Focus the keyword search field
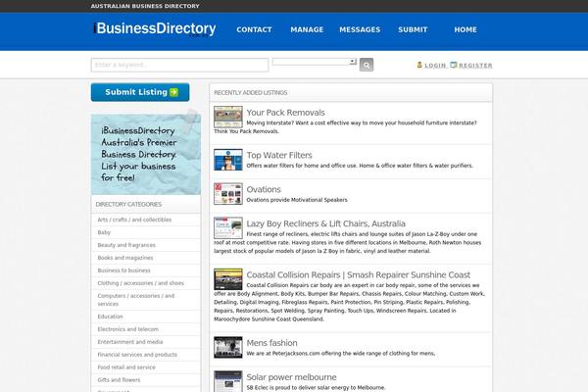588x392 pixels. 179,65
